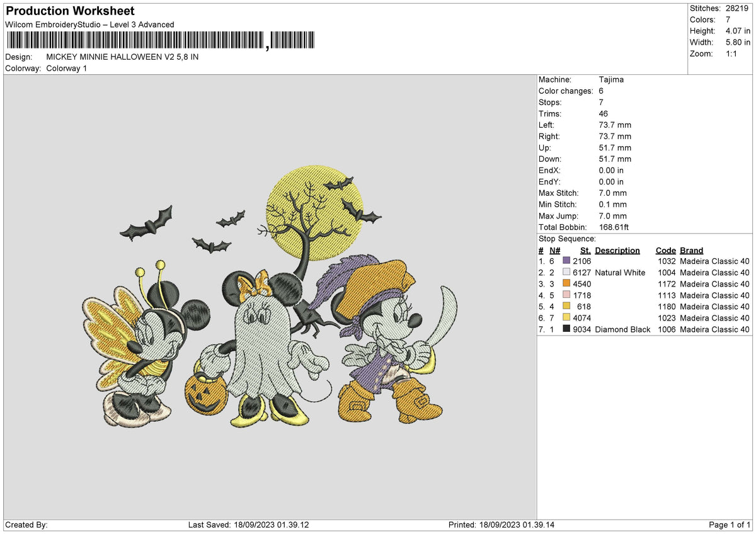Click the design barcode

click(x=161, y=41)
